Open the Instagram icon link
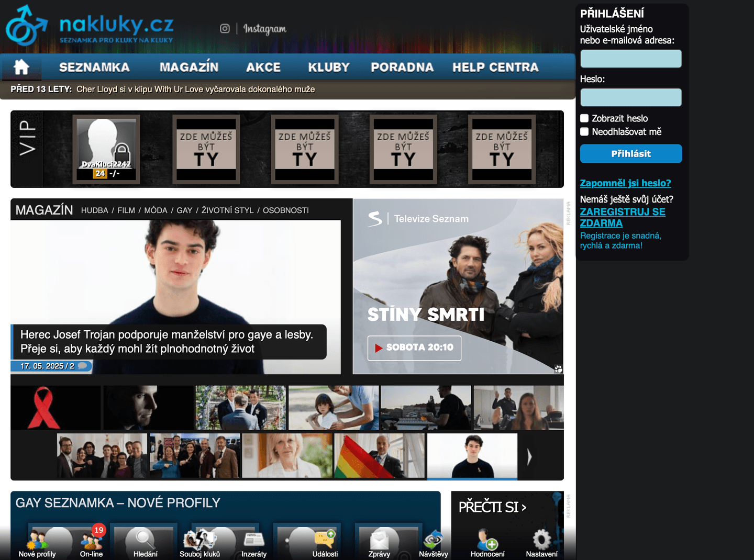The width and height of the screenshot is (754, 560). tap(225, 29)
